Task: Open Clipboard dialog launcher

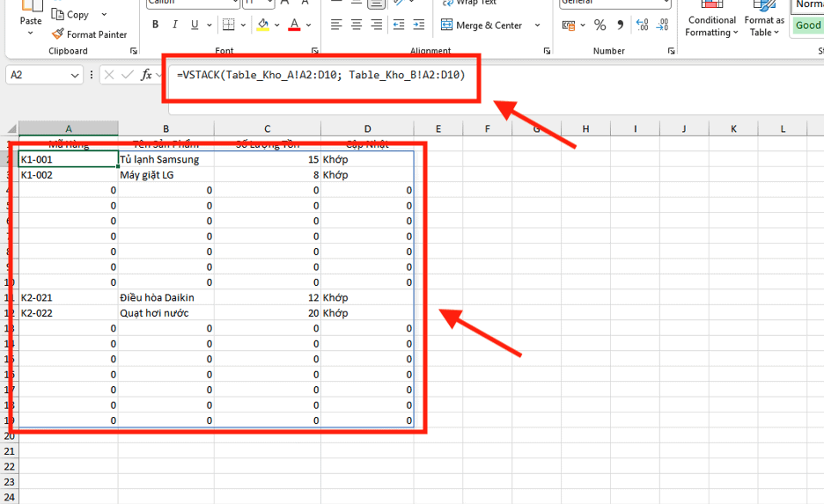Action: (x=134, y=51)
